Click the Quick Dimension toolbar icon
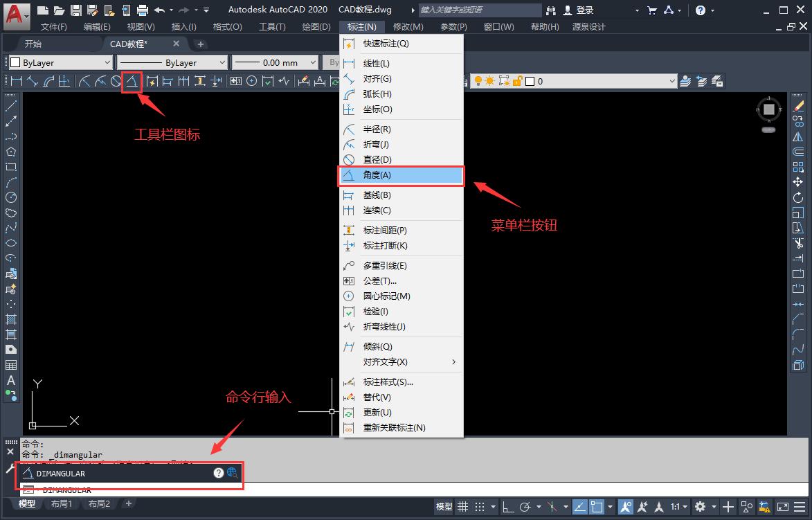This screenshot has width=812, height=520. tap(151, 80)
